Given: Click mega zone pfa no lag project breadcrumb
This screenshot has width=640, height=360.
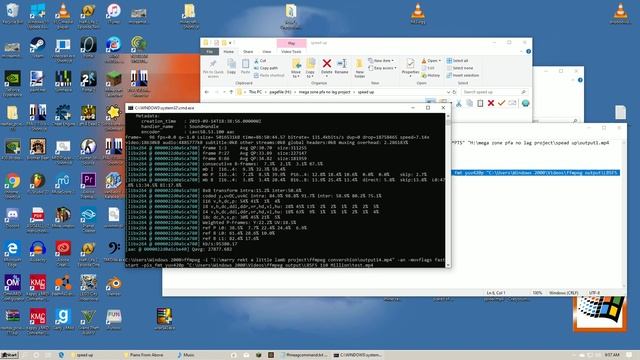Looking at the screenshot, I should [x=324, y=92].
